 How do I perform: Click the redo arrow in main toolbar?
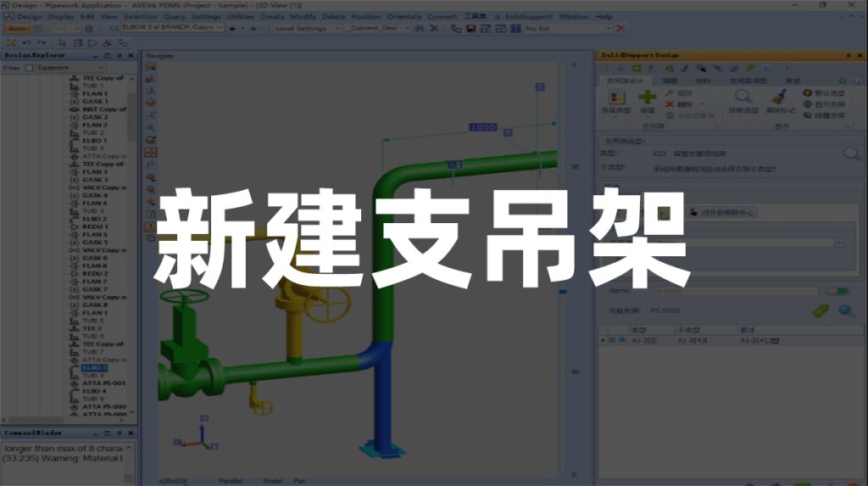pos(42,42)
